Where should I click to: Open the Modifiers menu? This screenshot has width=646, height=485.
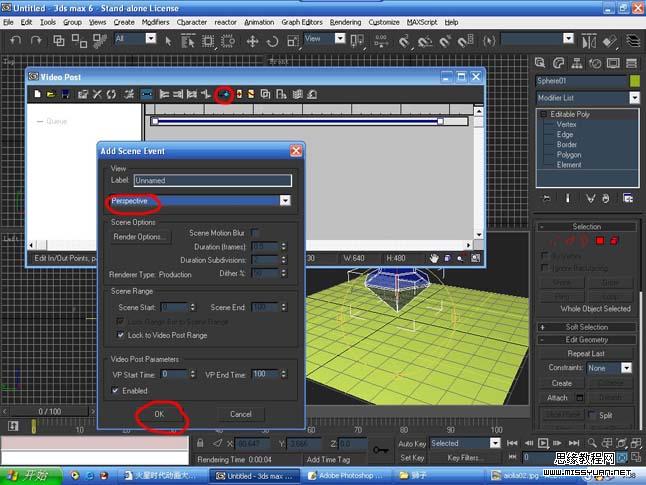(x=155, y=22)
